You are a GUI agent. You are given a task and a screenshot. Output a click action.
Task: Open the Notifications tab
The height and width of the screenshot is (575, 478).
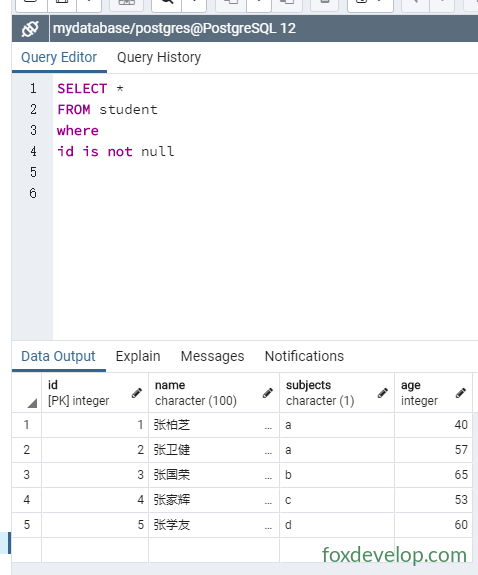point(304,356)
